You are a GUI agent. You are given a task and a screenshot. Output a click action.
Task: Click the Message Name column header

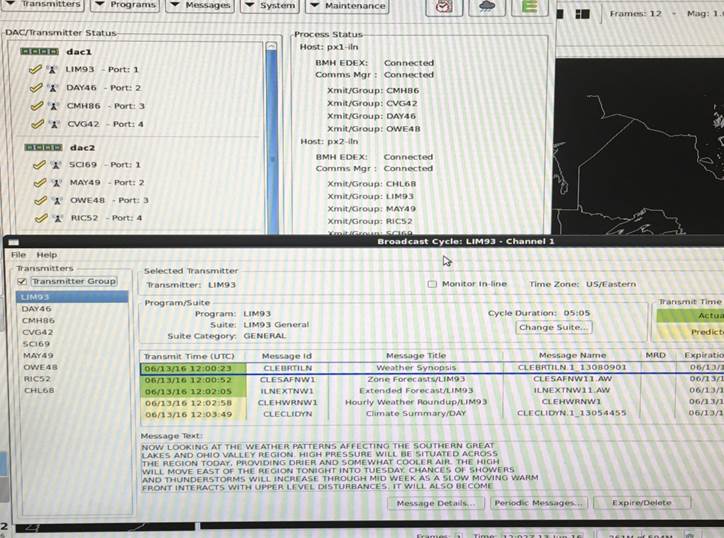click(573, 355)
